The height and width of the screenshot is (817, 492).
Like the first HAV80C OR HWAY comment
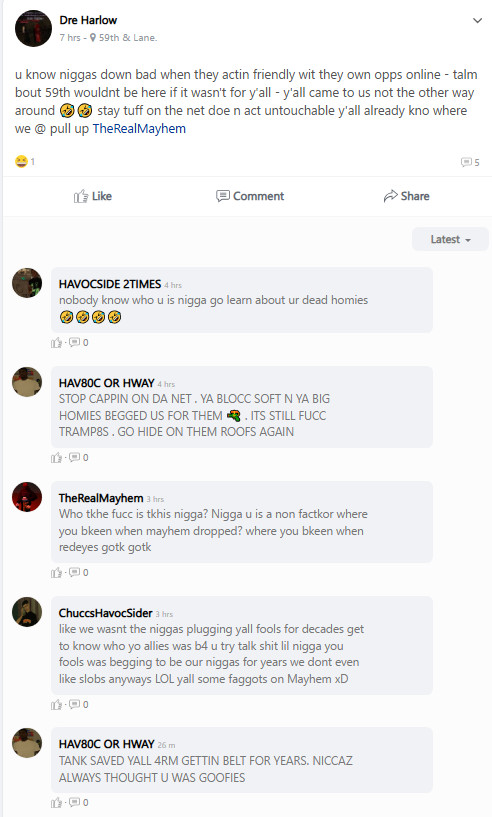[x=56, y=457]
